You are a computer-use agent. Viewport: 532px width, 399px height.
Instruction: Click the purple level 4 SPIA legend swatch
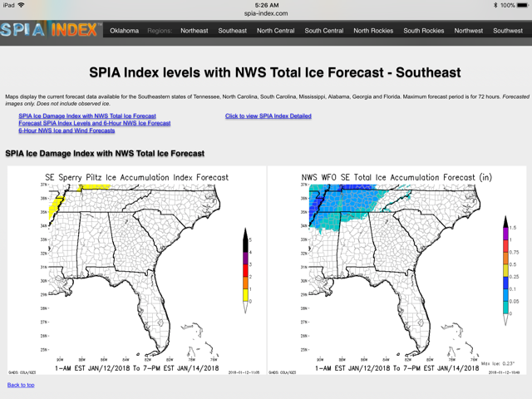(245, 259)
